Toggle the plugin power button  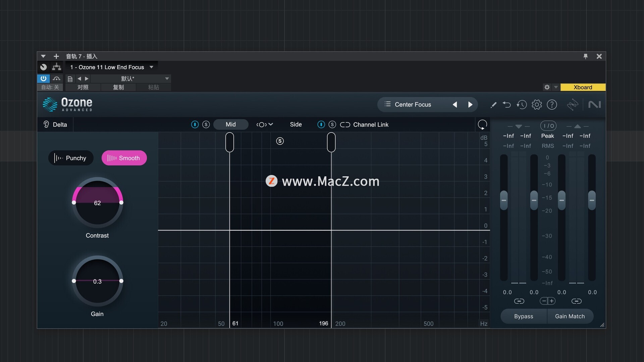point(43,78)
